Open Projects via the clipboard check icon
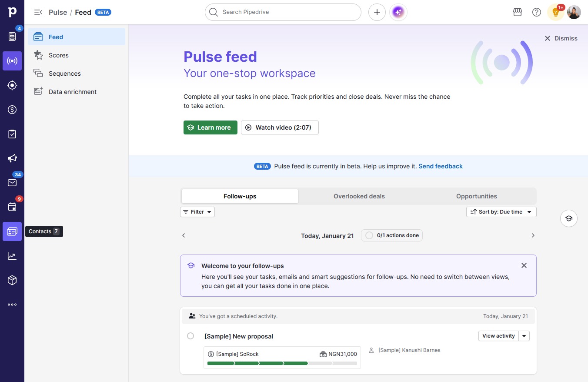This screenshot has height=382, width=588. pyautogui.click(x=12, y=134)
